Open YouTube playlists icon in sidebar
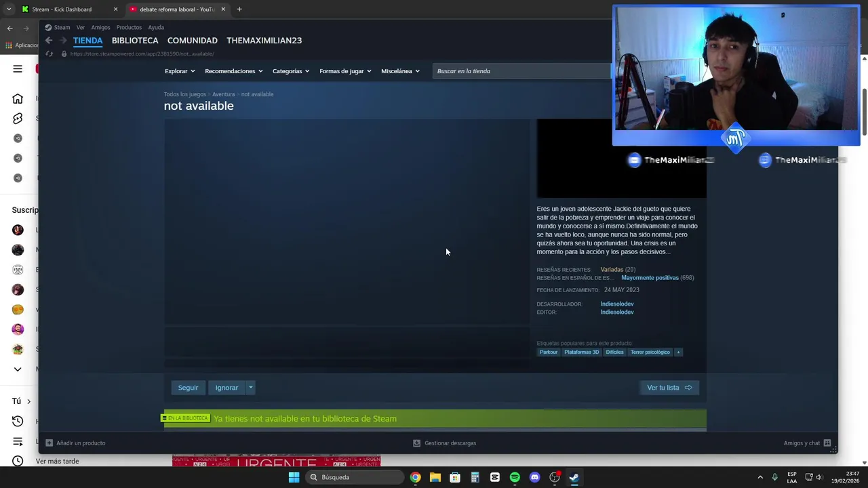 (x=18, y=441)
